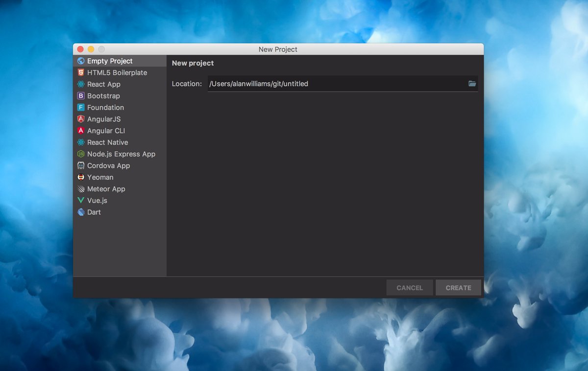Screen dimensions: 588x371
Task: Click the Vue.js green V icon
Action: click(81, 201)
